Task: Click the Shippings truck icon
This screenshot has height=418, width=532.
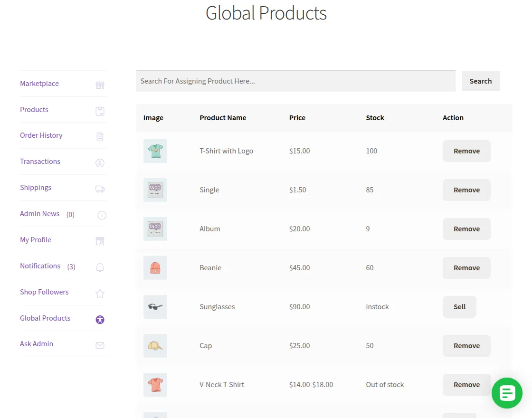Action: (100, 189)
